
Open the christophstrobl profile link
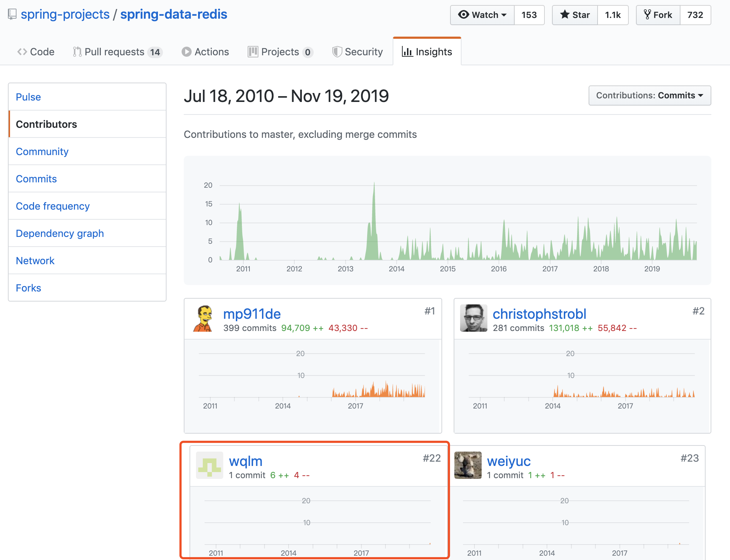[x=539, y=314]
